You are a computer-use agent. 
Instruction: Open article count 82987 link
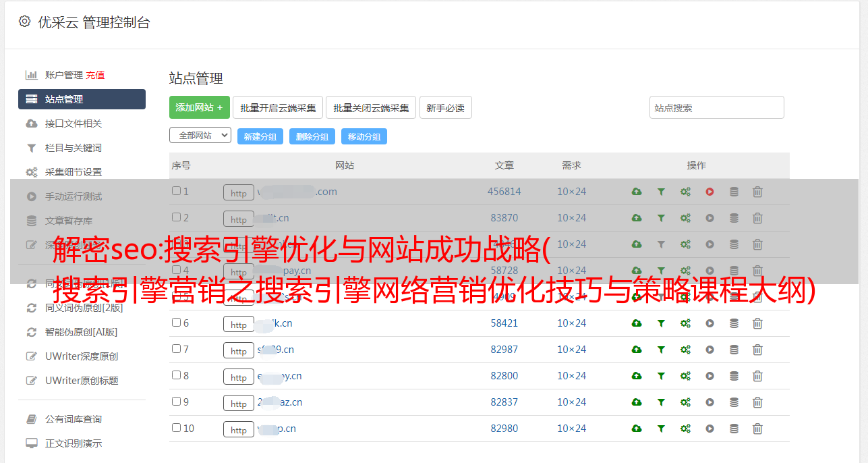[x=504, y=350]
